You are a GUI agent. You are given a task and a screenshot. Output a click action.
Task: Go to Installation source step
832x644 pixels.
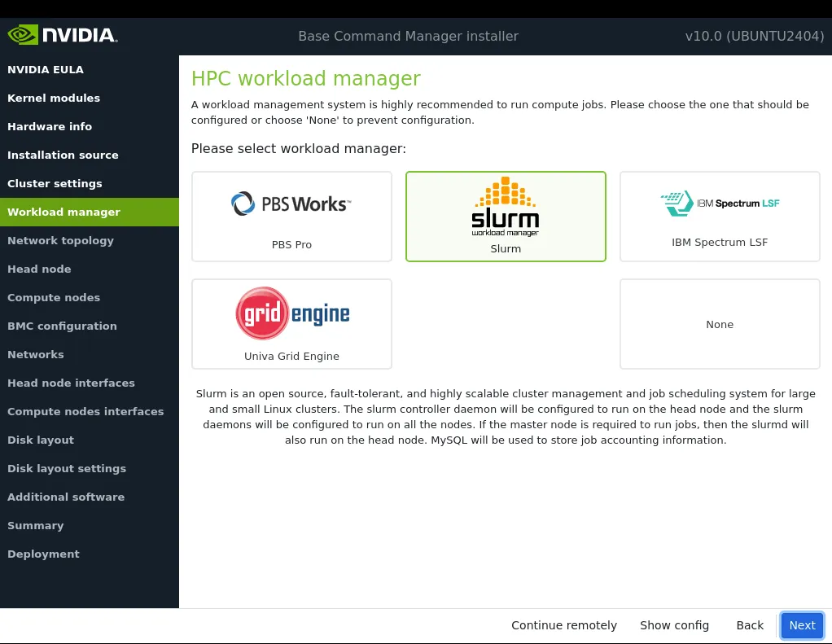point(90,155)
